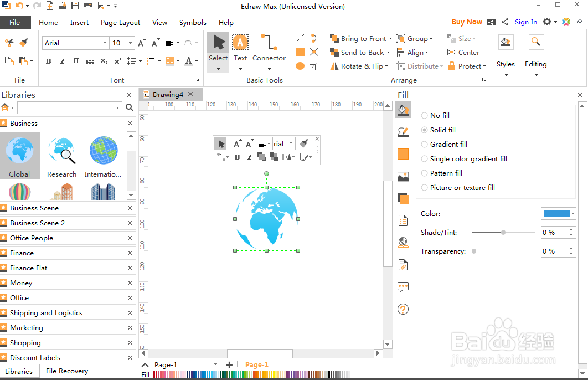This screenshot has height=380, width=588.
Task: Switch to the Page Layout tab
Action: click(120, 23)
